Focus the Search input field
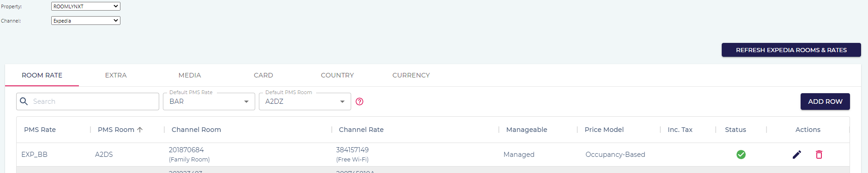The width and height of the screenshot is (868, 173). (88, 101)
